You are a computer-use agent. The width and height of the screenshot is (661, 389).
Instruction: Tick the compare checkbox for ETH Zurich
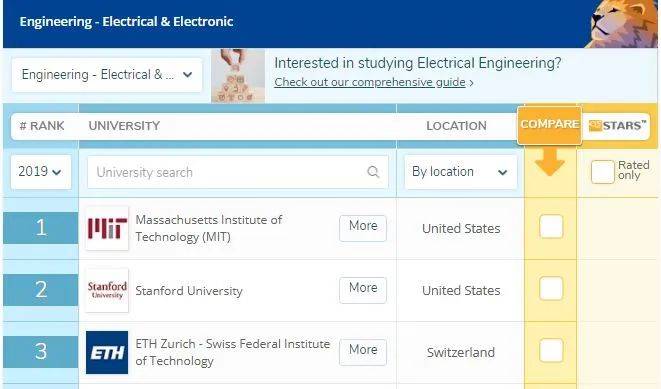551,350
